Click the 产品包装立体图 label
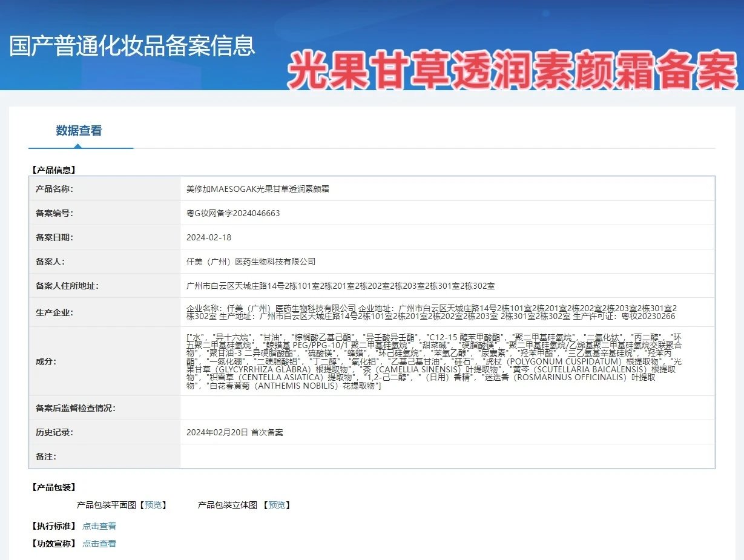The image size is (744, 560). click(228, 505)
